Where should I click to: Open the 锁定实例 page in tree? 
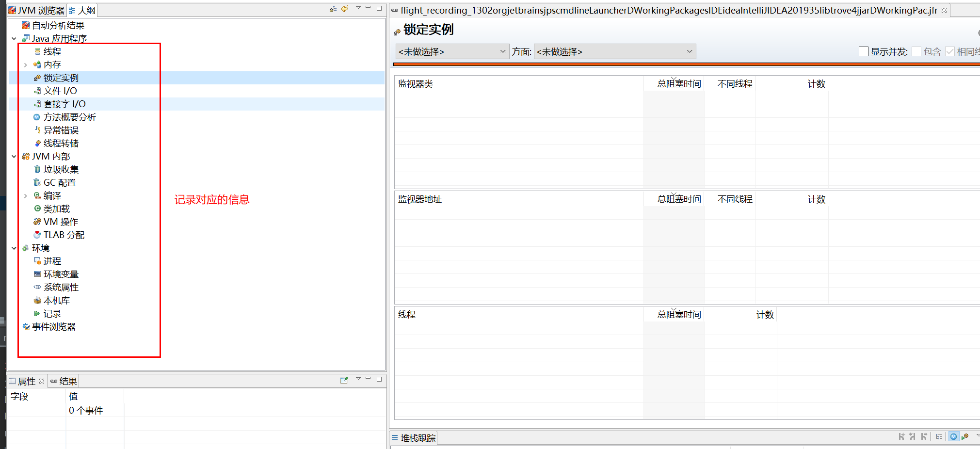point(61,78)
